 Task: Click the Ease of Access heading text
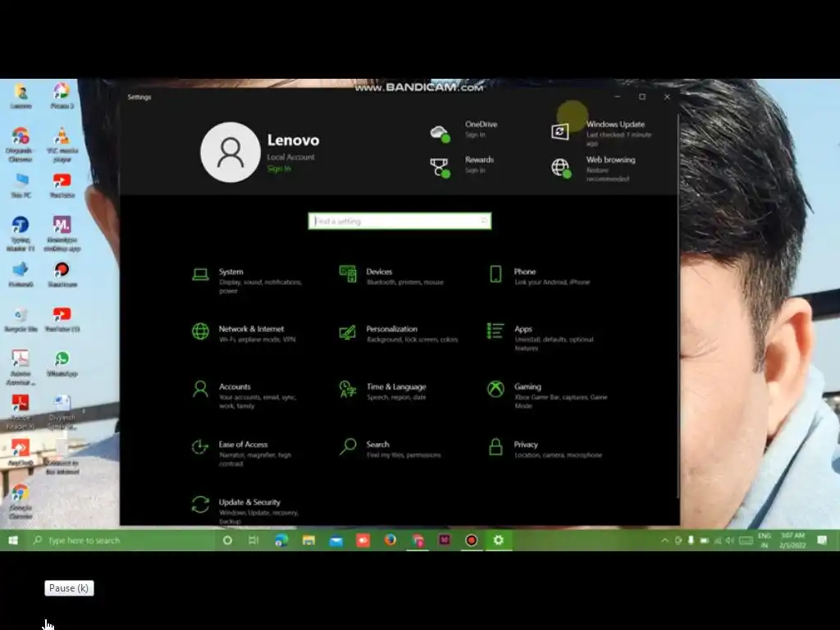pos(243,444)
